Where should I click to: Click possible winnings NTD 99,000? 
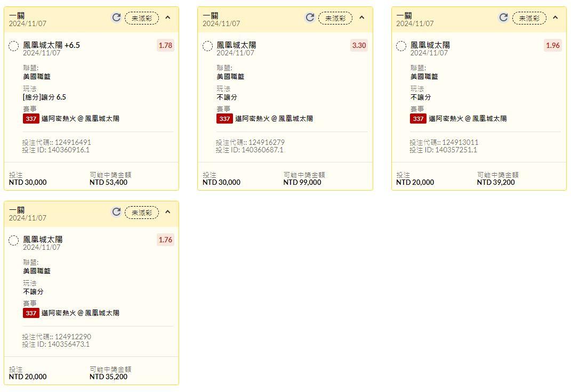302,182
